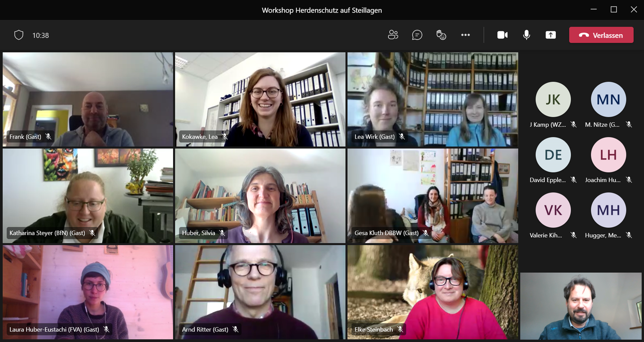644x342 pixels.
Task: Toggle the camera on or off
Action: pos(502,35)
